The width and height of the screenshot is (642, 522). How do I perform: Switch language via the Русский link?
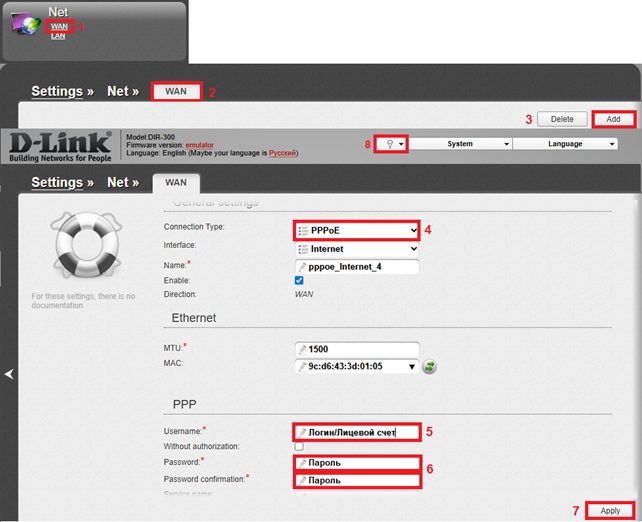coord(283,153)
